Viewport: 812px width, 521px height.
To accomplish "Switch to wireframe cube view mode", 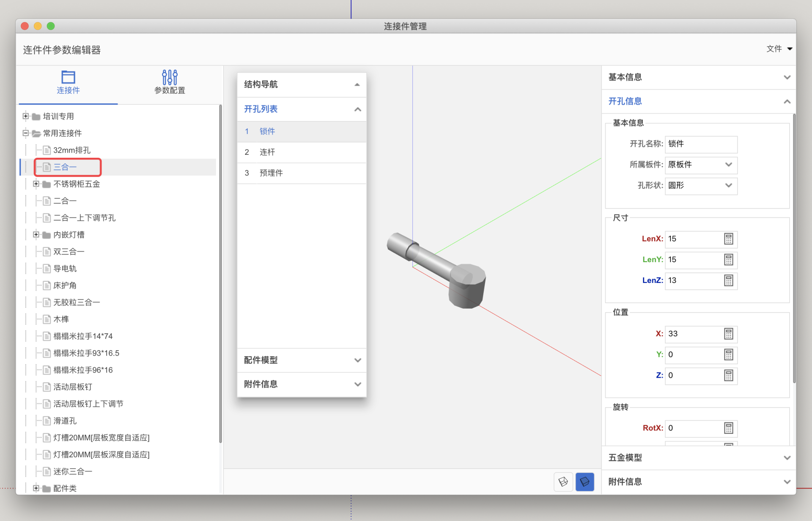I will tap(563, 482).
